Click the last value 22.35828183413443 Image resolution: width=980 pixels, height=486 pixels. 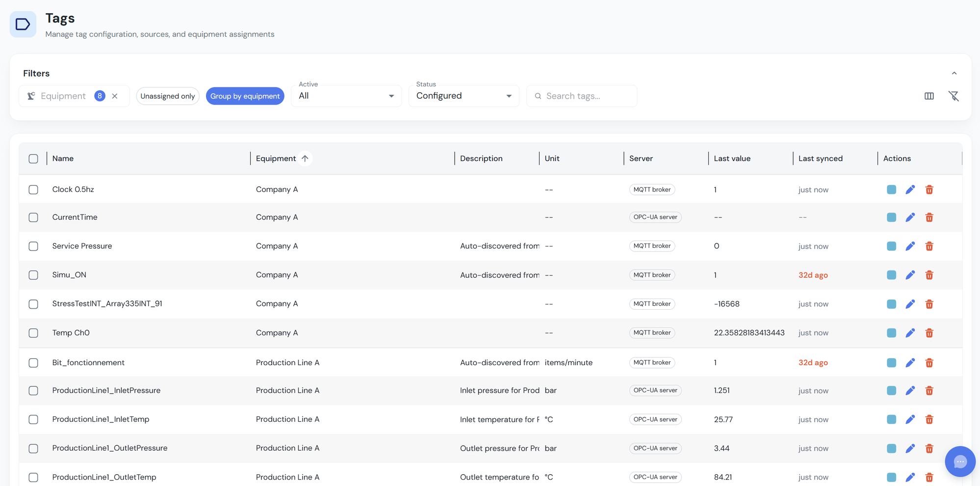[x=749, y=333]
